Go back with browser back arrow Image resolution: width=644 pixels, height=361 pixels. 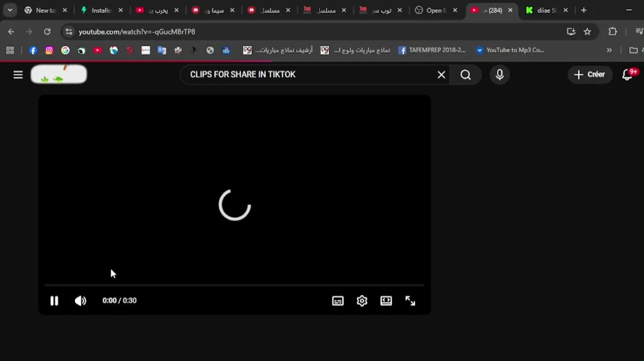[11, 32]
